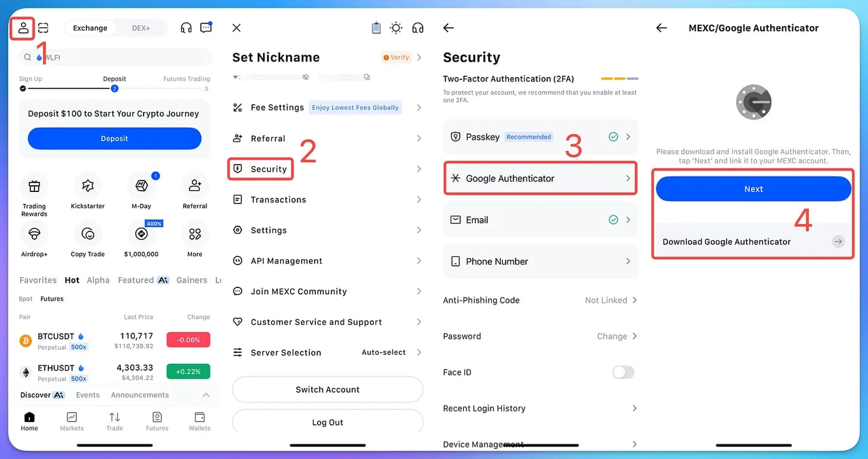Click the WLFI search field
Image resolution: width=868 pixels, height=459 pixels.
click(x=114, y=57)
